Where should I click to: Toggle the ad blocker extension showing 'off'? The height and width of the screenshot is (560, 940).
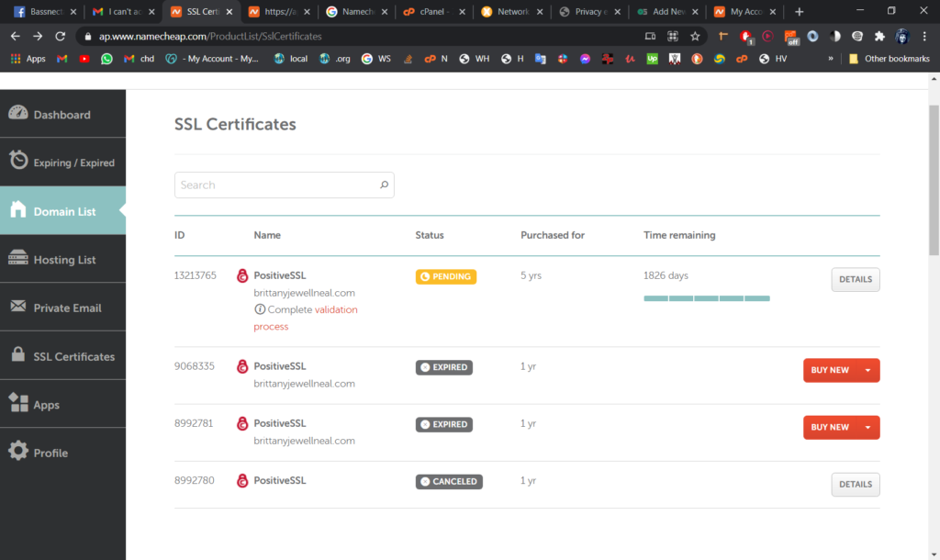pyautogui.click(x=790, y=37)
